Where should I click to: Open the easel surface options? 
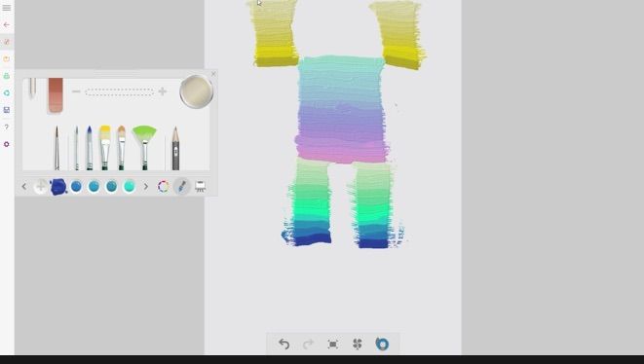pos(201,186)
